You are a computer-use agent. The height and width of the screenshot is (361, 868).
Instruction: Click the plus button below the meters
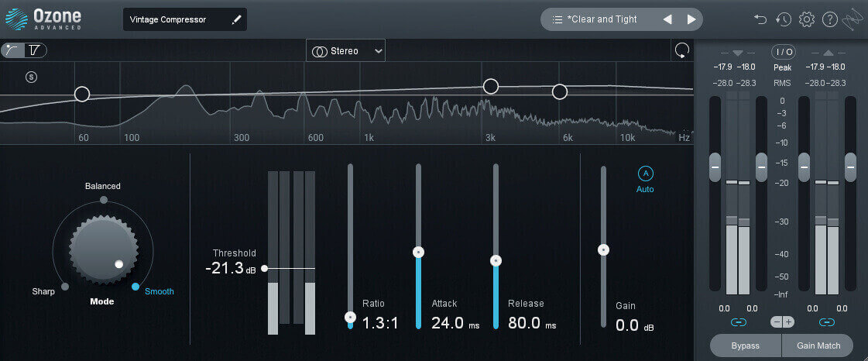[x=788, y=321]
